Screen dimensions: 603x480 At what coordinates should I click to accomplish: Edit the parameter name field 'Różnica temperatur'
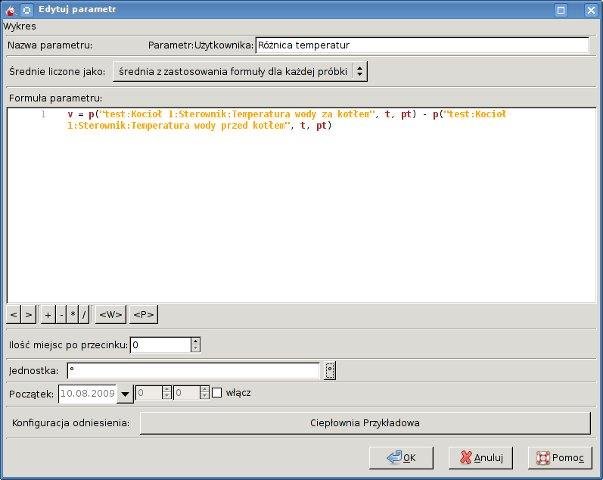[422, 45]
